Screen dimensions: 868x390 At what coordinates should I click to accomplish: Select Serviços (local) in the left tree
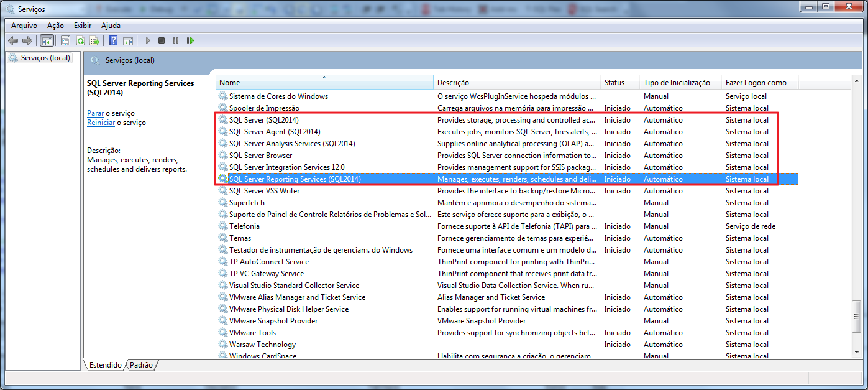40,58
